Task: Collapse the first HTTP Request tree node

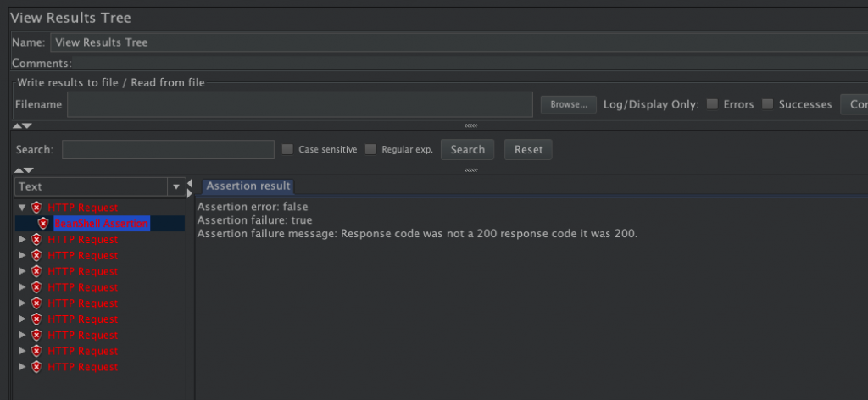Action: 21,208
